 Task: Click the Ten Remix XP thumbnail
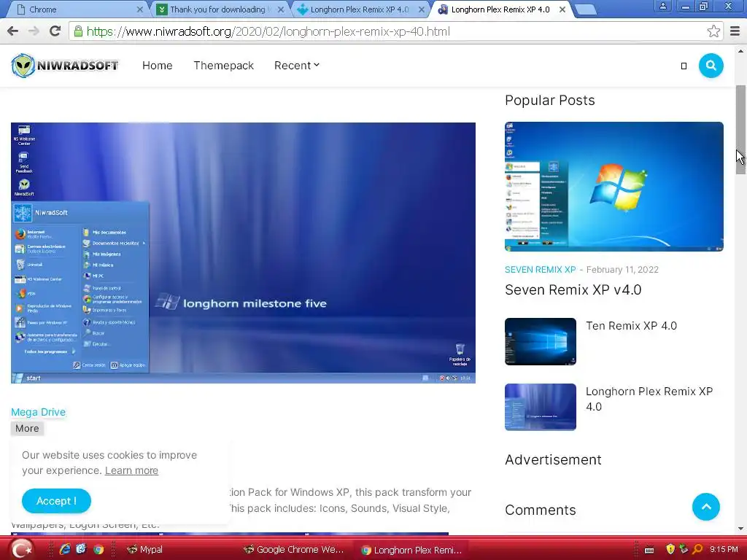pyautogui.click(x=541, y=341)
